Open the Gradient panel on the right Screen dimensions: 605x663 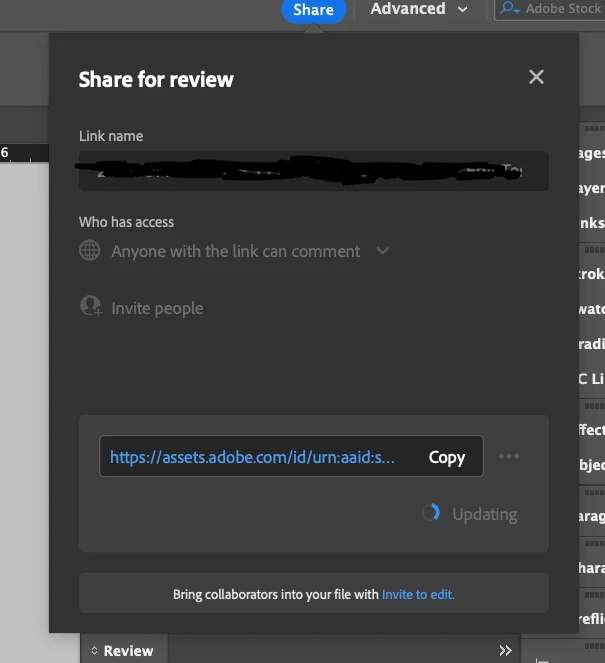pyautogui.click(x=592, y=344)
